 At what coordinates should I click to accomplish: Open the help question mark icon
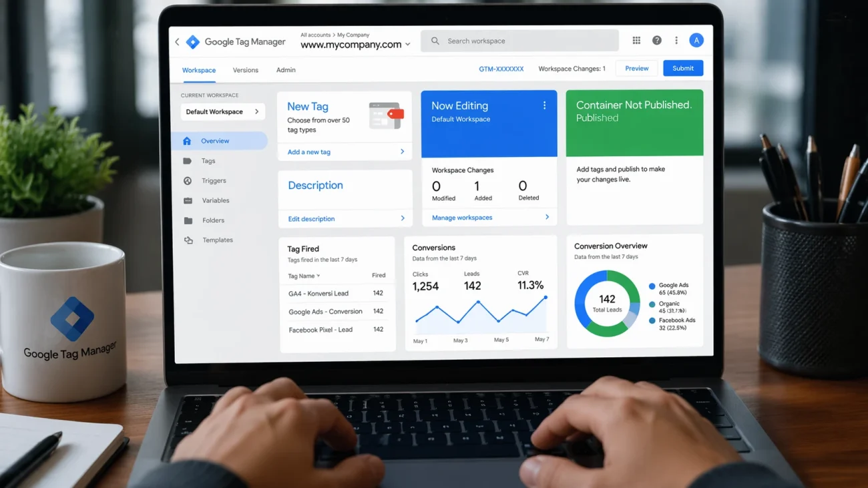pos(657,41)
